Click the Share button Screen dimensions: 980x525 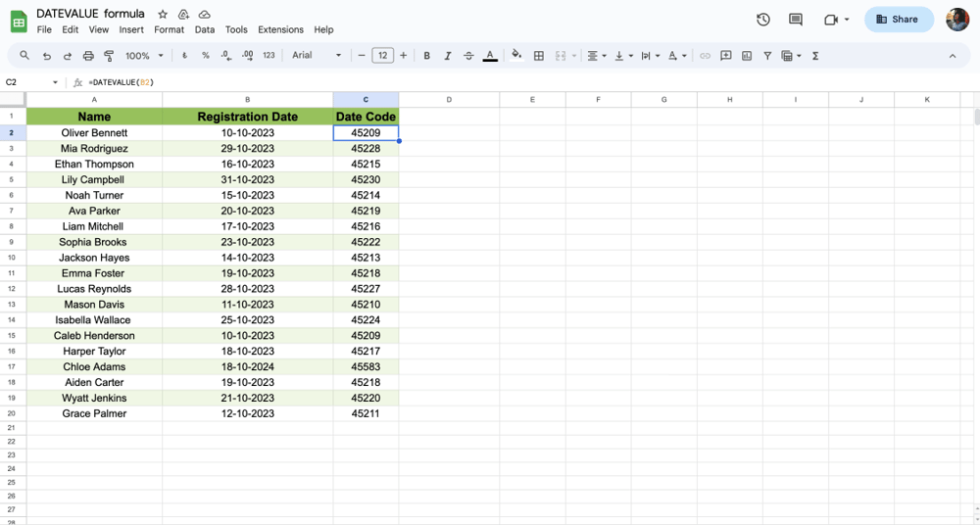click(899, 20)
